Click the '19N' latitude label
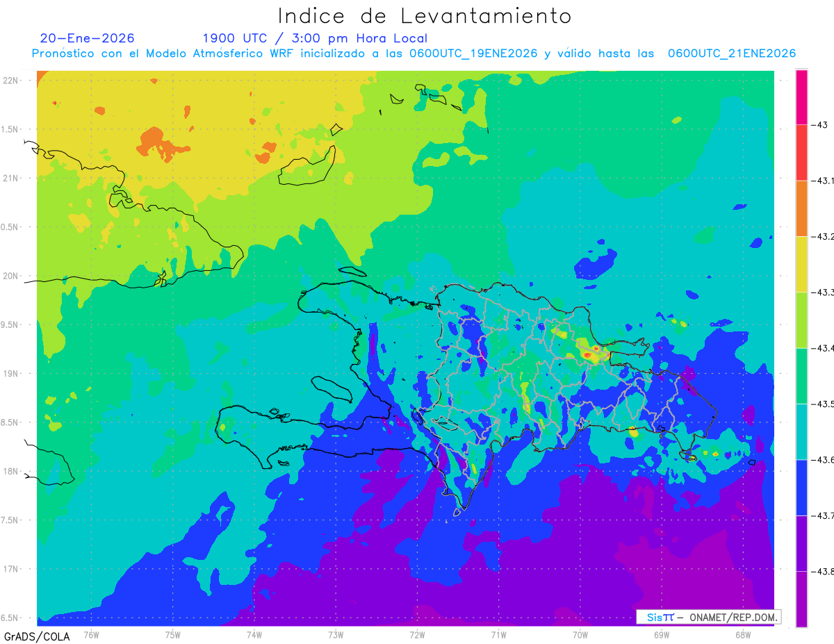 pos(12,374)
